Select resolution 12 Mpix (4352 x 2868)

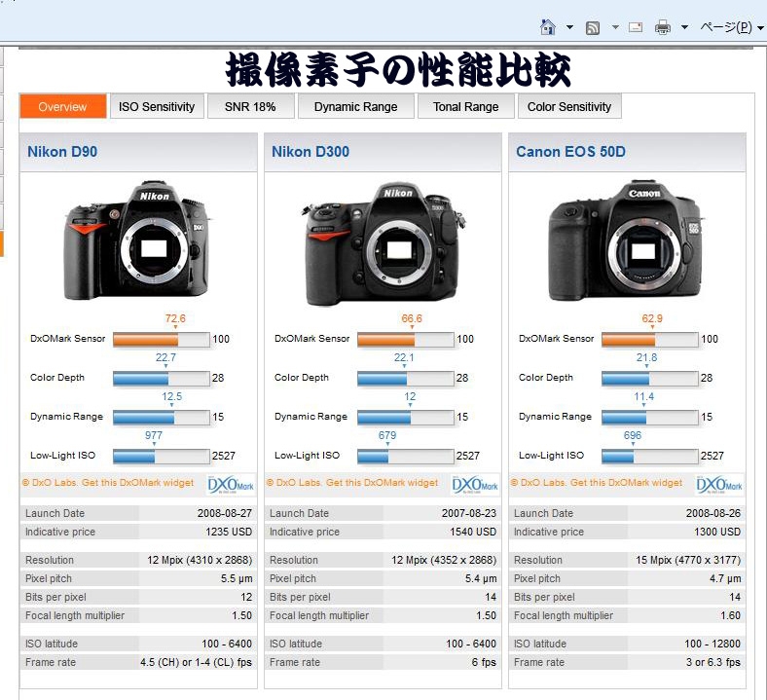444,560
